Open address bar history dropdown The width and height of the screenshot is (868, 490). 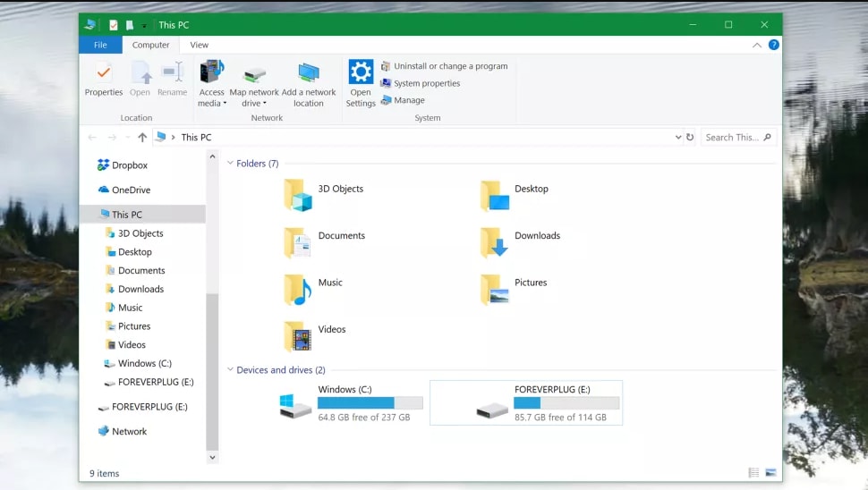coord(678,137)
